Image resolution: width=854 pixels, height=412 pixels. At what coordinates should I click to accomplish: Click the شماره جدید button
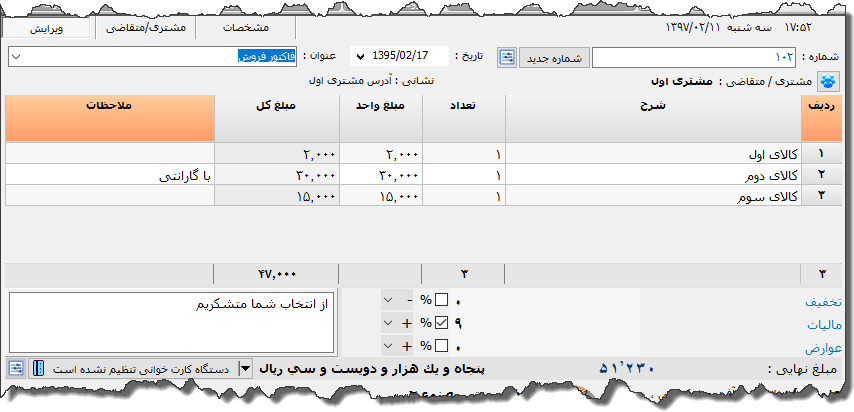click(554, 58)
